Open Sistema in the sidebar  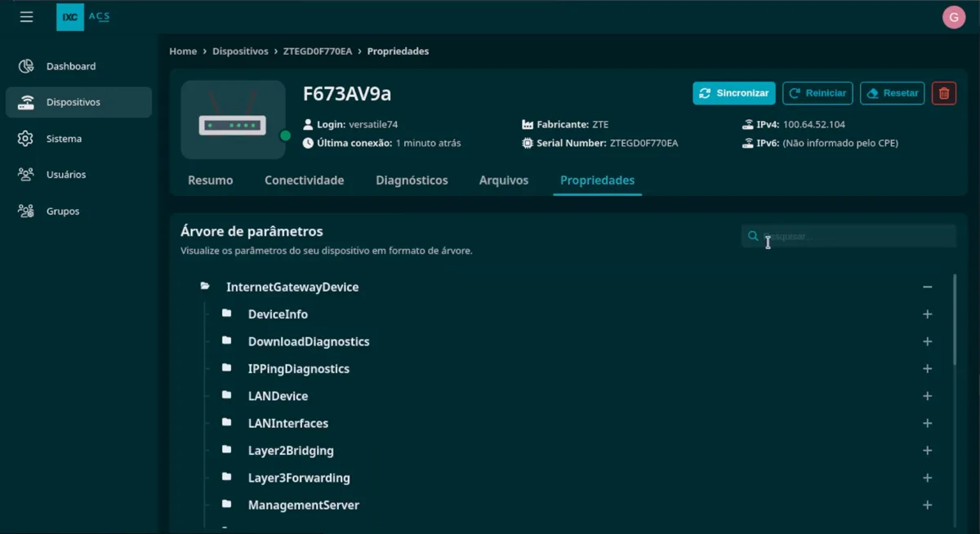point(78,139)
